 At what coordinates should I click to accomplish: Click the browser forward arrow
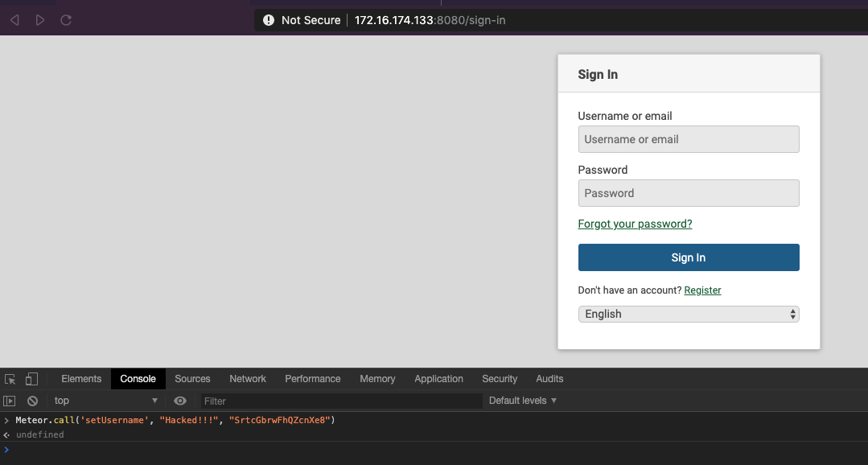point(40,20)
